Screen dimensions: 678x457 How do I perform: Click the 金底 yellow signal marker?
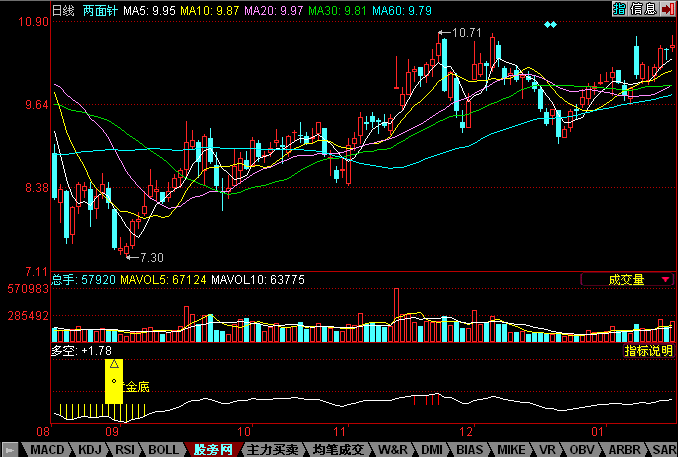[x=115, y=381]
